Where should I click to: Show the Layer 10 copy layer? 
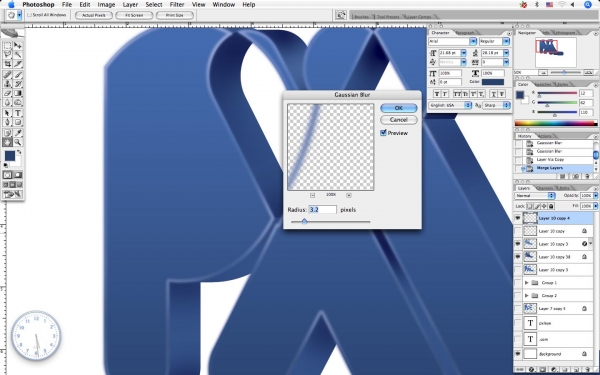tap(518, 231)
